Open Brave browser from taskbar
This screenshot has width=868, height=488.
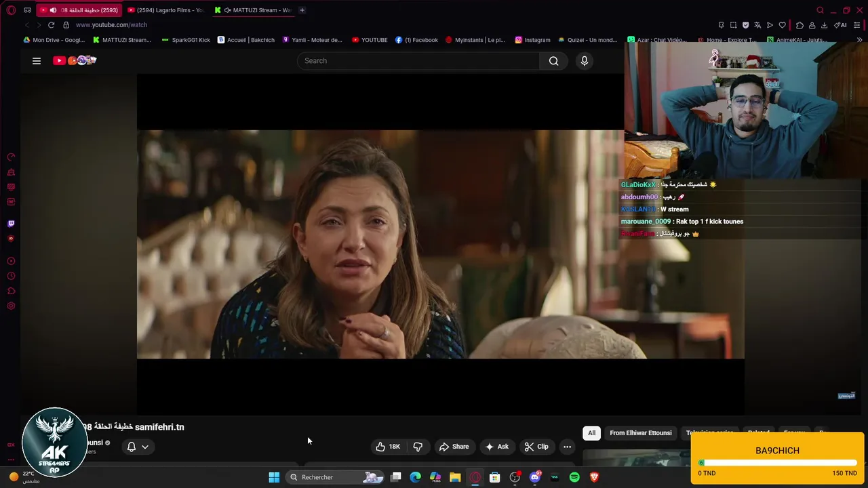click(594, 477)
